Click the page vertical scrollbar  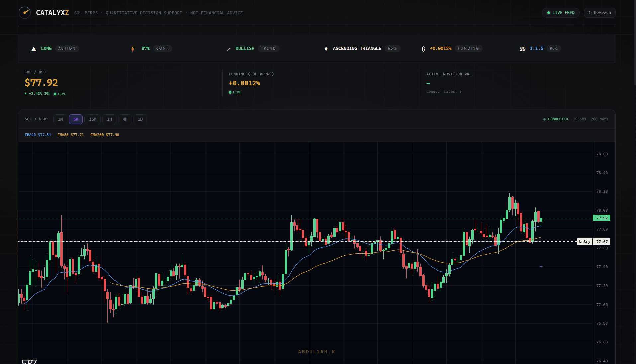tap(635, 43)
